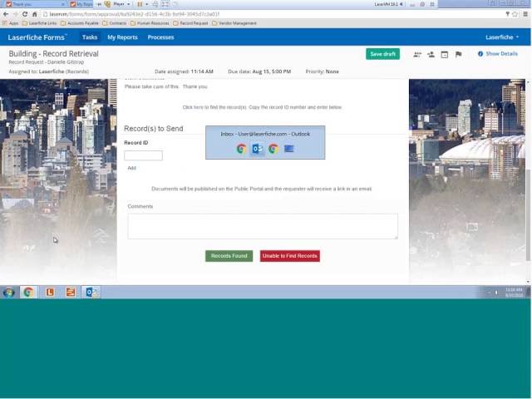This screenshot has width=532, height=399.
Task: Select desktop icon in task switcher popup
Action: coord(289,149)
